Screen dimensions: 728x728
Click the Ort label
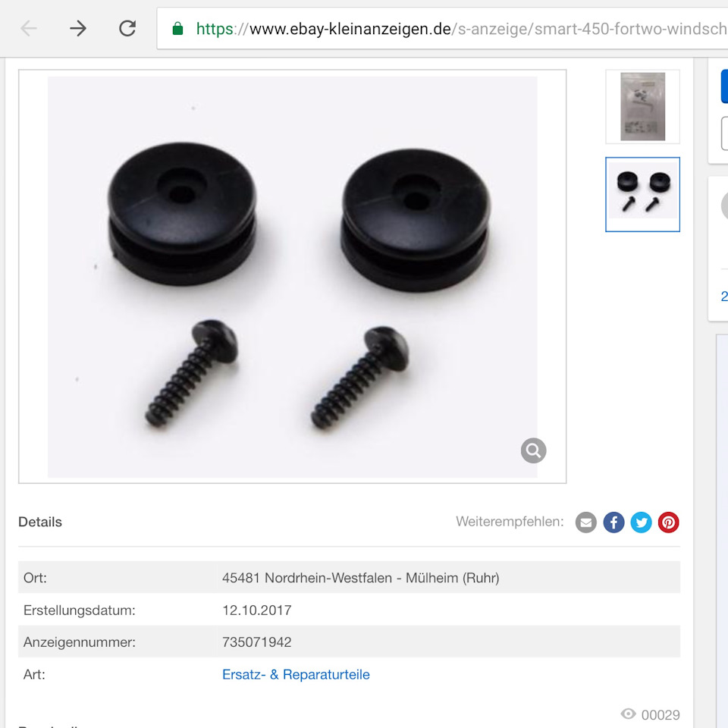35,578
